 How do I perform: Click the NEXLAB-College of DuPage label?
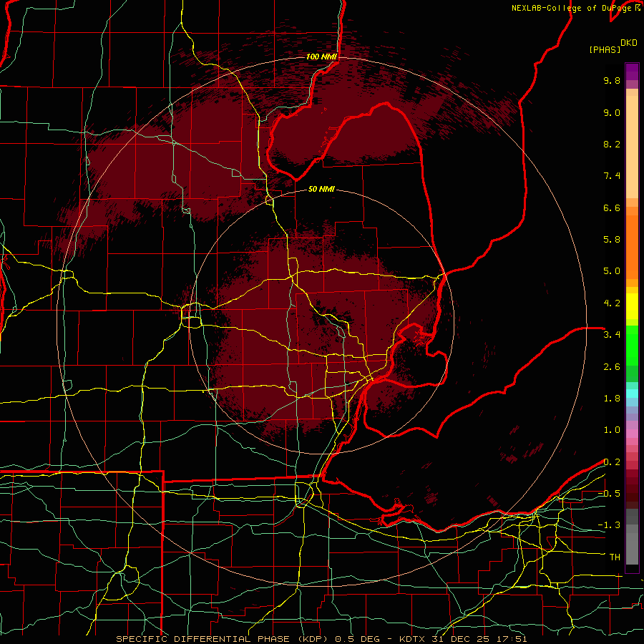pyautogui.click(x=572, y=8)
